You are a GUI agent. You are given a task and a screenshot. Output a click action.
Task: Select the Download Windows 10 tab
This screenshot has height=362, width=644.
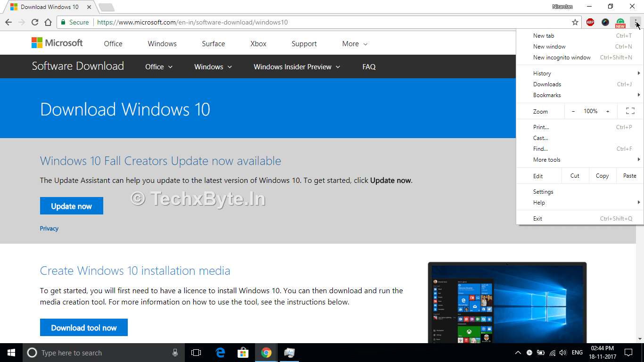coord(51,7)
